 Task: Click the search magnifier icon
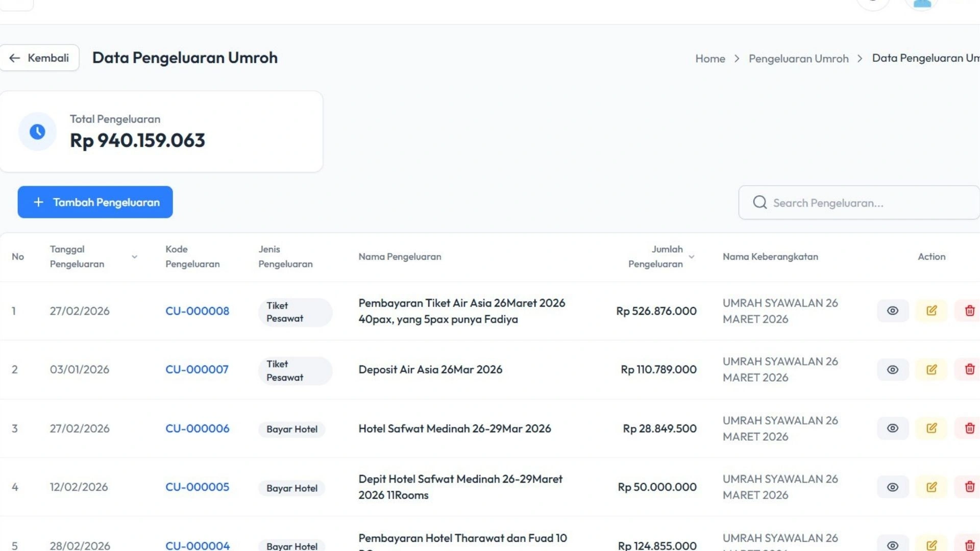click(x=759, y=203)
